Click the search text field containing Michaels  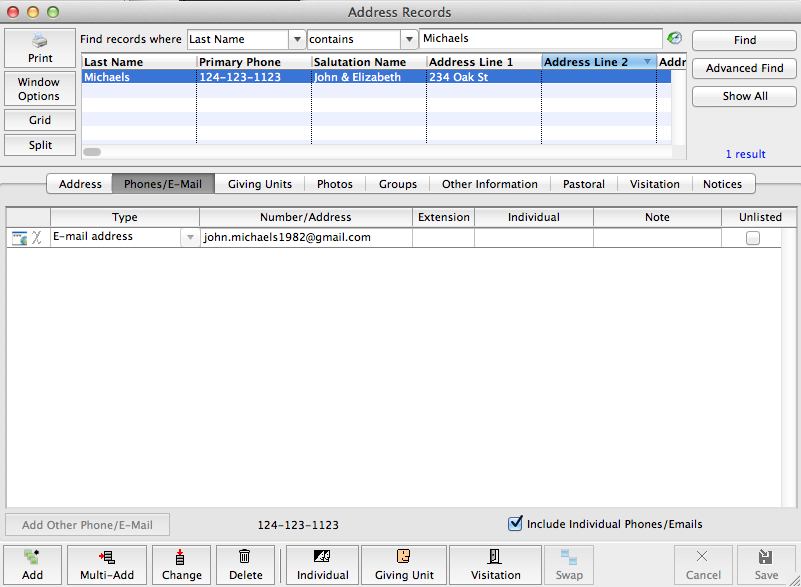tap(540, 39)
